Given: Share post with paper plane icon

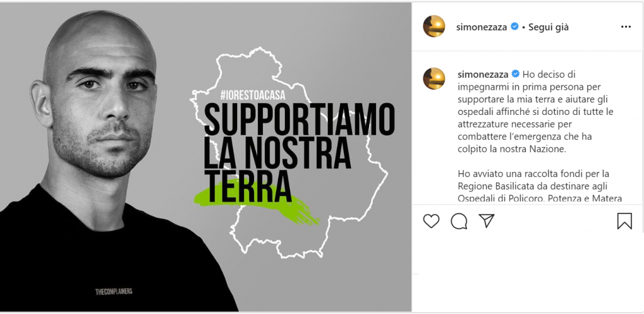Looking at the screenshot, I should click(486, 221).
